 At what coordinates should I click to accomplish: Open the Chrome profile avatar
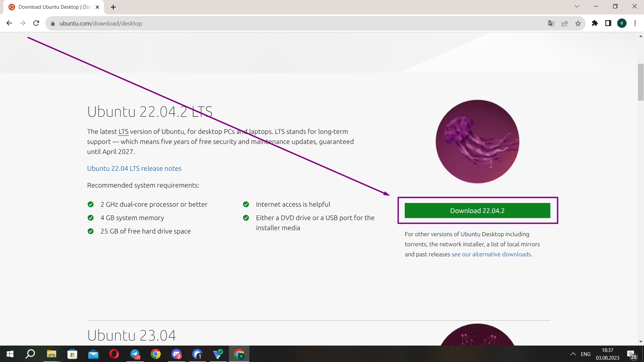point(622,23)
